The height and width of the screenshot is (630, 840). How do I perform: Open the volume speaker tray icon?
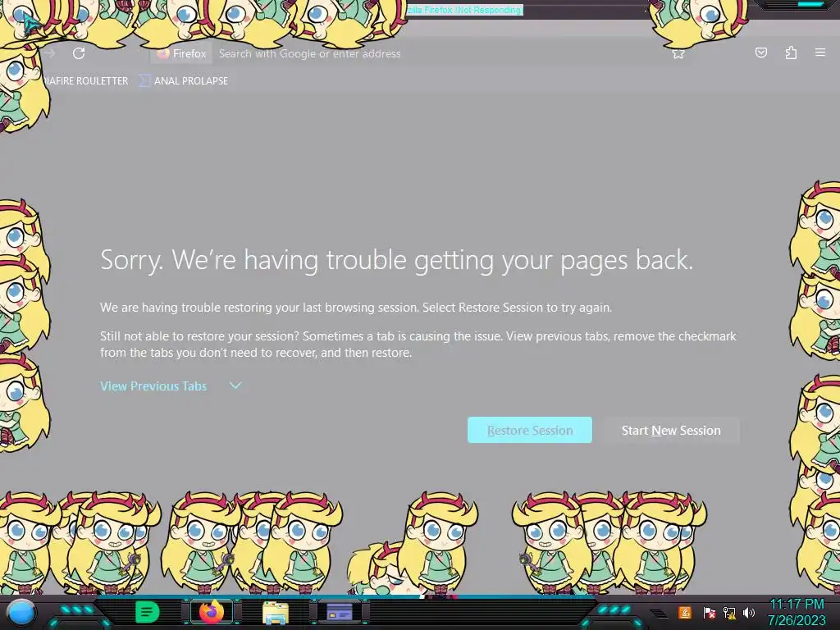coord(748,612)
